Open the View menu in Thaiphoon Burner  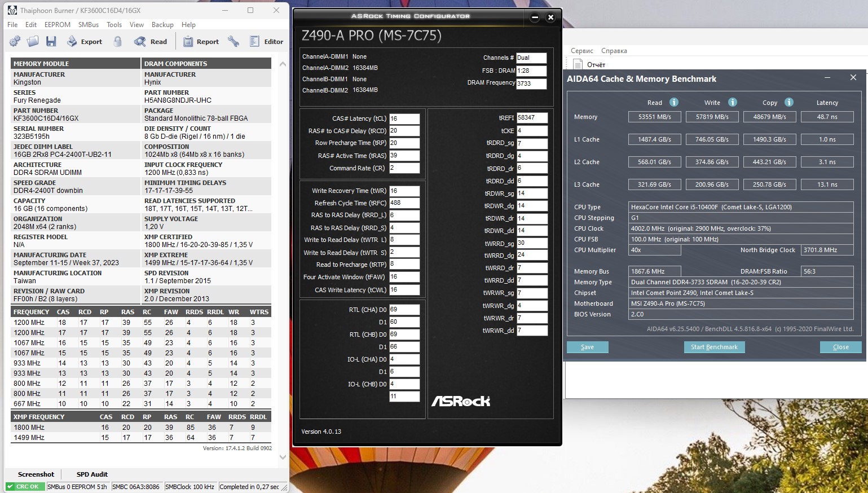click(137, 25)
